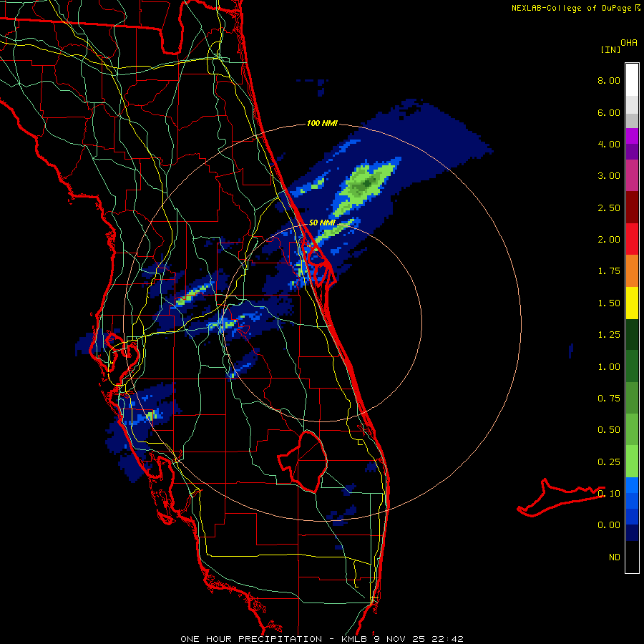Select the orange swatch beside 1.75
The image size is (644, 644).
coord(632,271)
